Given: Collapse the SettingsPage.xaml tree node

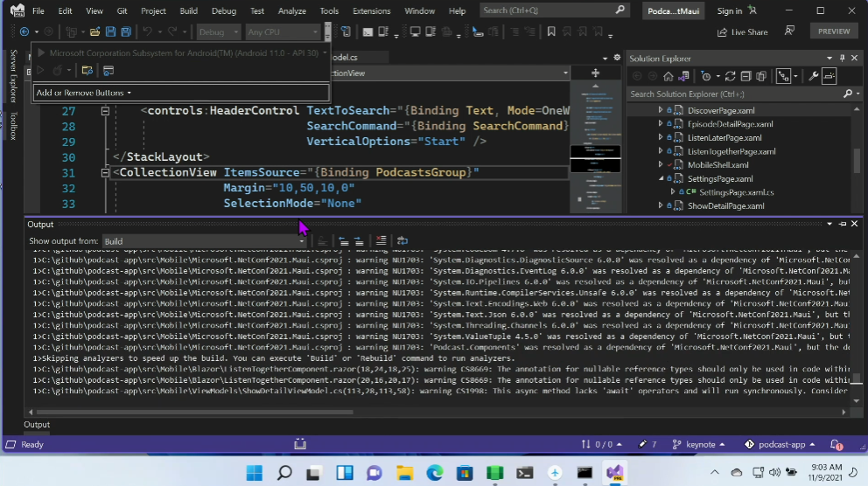Looking at the screenshot, I should coord(661,178).
